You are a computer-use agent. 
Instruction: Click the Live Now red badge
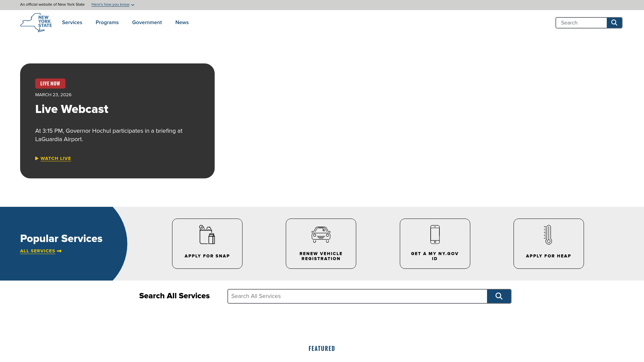tap(50, 83)
